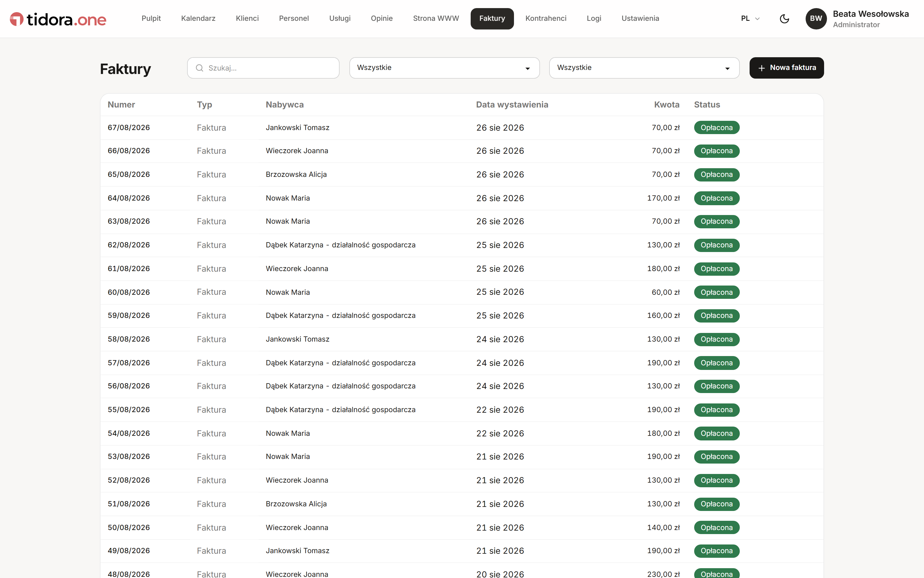Click the 60,00 zł amount
Viewport: 924px width, 578px height.
(666, 292)
